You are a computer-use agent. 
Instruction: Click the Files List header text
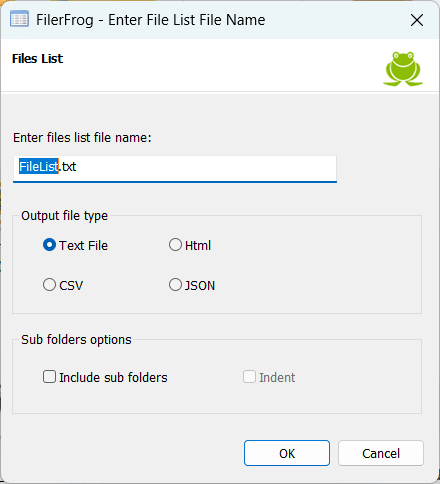coord(37,59)
